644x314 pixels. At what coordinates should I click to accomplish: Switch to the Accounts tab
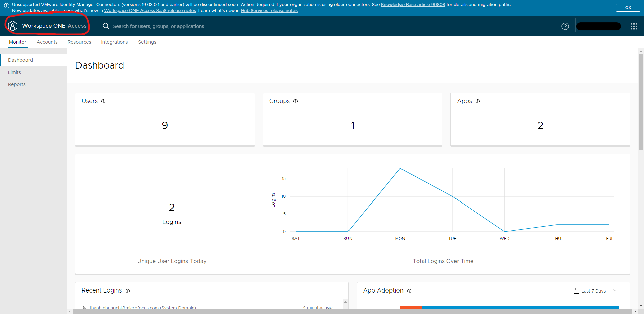47,42
